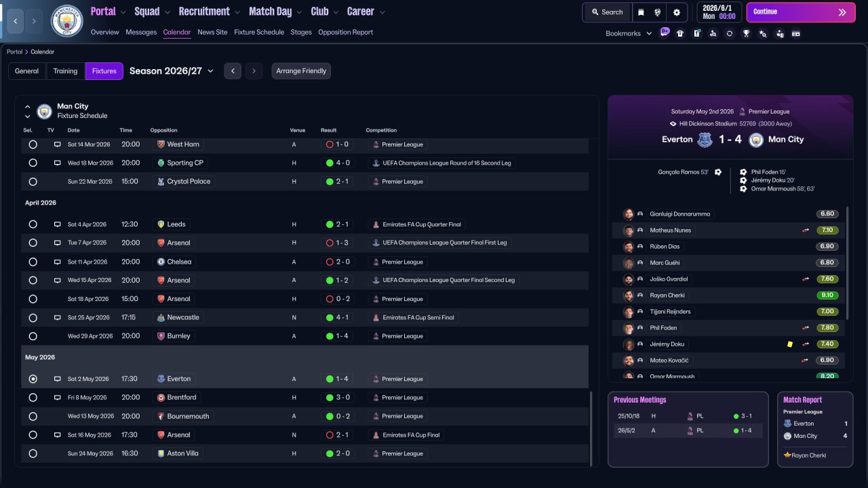
Task: Click the shirt icon in bookmarks bar
Action: 680,33
